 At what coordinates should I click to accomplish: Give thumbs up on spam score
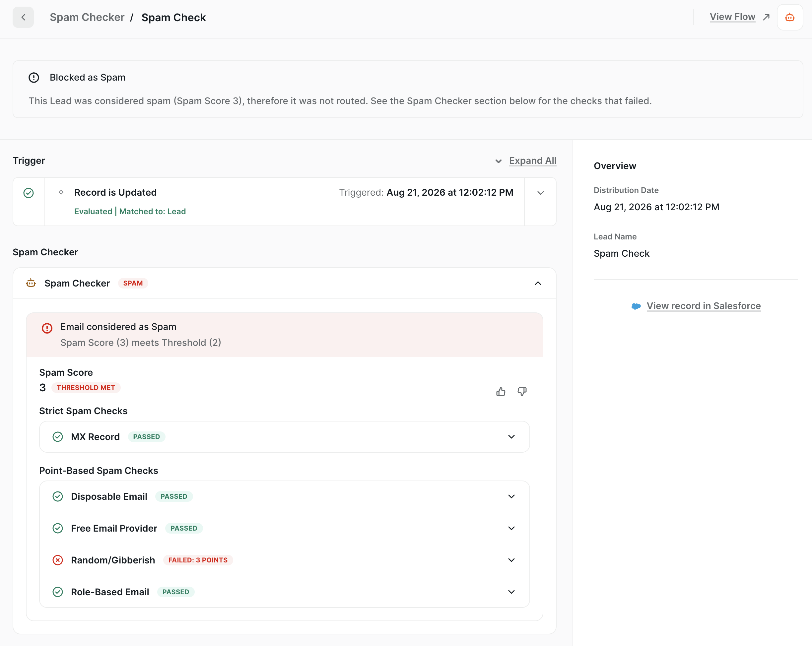(x=501, y=392)
